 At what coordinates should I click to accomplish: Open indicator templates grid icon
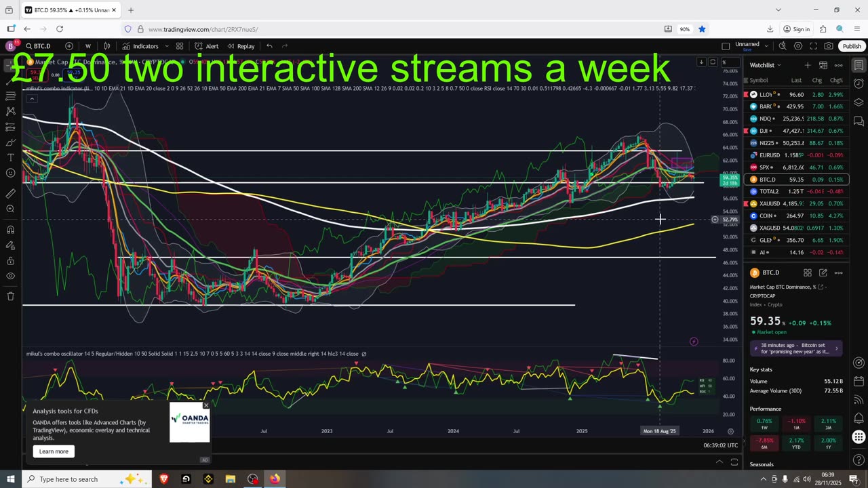(x=180, y=46)
